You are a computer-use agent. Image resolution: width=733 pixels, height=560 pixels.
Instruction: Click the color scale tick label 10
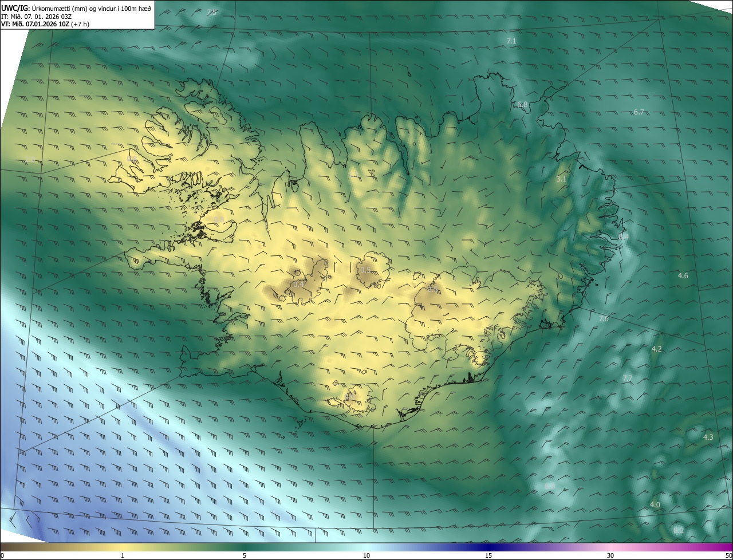366,555
